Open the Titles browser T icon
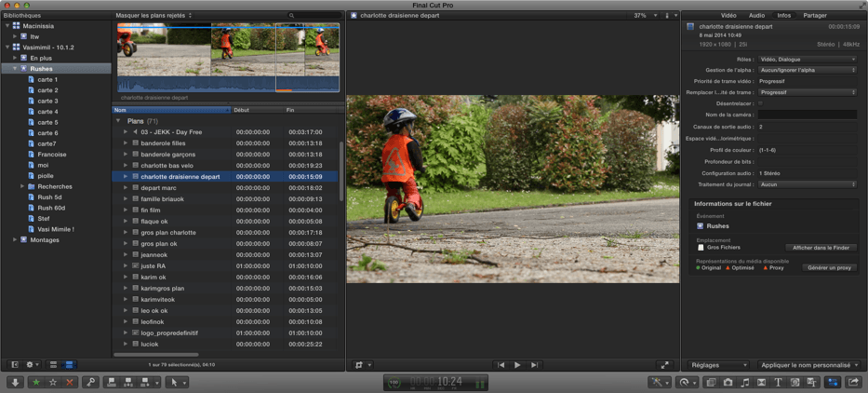The height and width of the screenshot is (393, 868). pyautogui.click(x=778, y=382)
